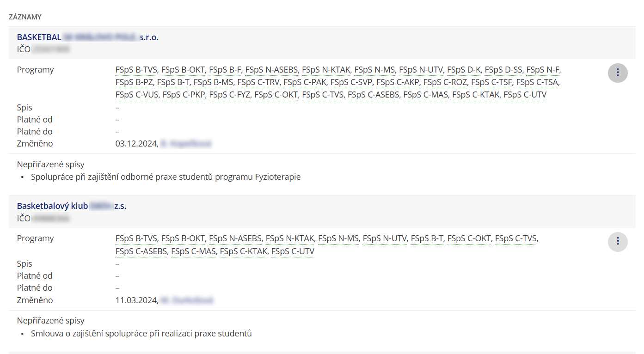The width and height of the screenshot is (644, 354).
Task: Click the FSpS B-F program link
Action: click(225, 70)
